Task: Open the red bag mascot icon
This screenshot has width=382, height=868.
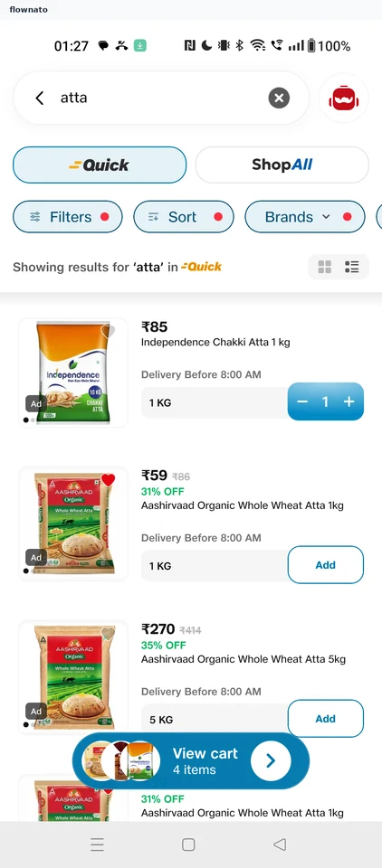Action: click(x=344, y=98)
